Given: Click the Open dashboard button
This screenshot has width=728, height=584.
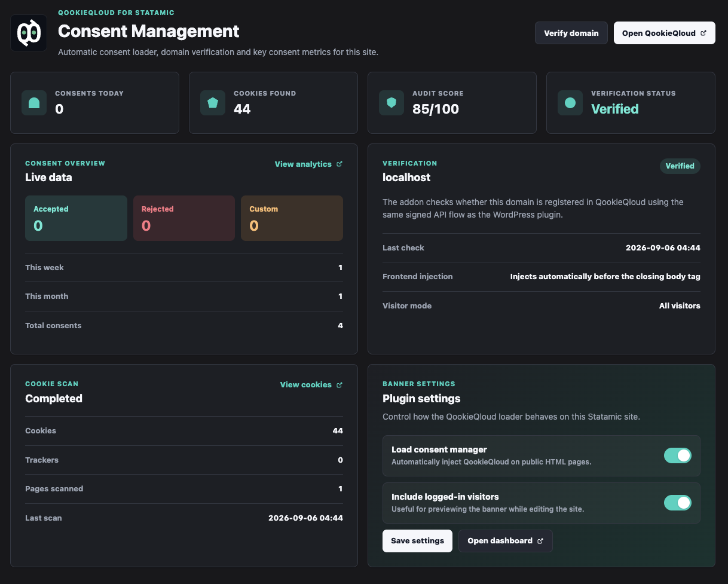Looking at the screenshot, I should [x=506, y=541].
